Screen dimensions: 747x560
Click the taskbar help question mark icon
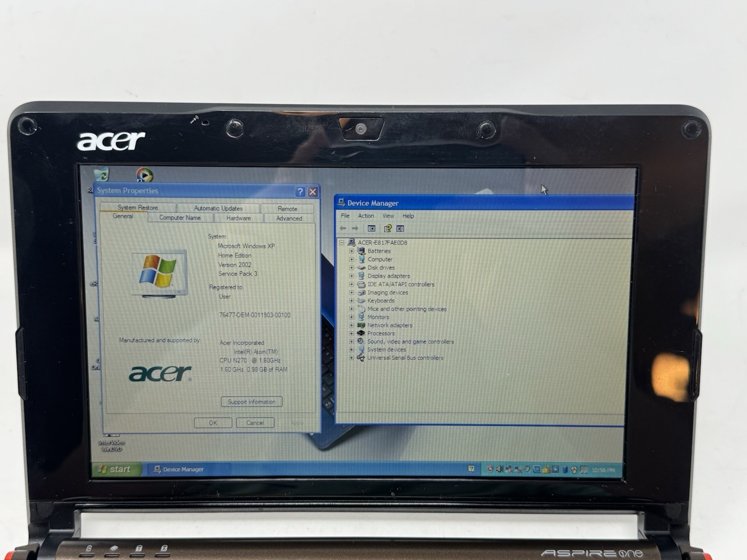(471, 469)
